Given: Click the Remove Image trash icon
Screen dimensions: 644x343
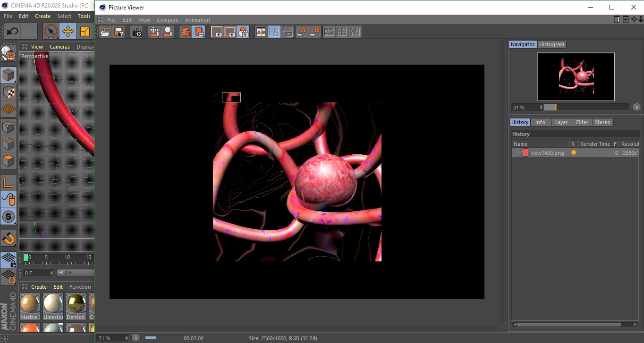Looking at the screenshot, I should pos(186,32).
